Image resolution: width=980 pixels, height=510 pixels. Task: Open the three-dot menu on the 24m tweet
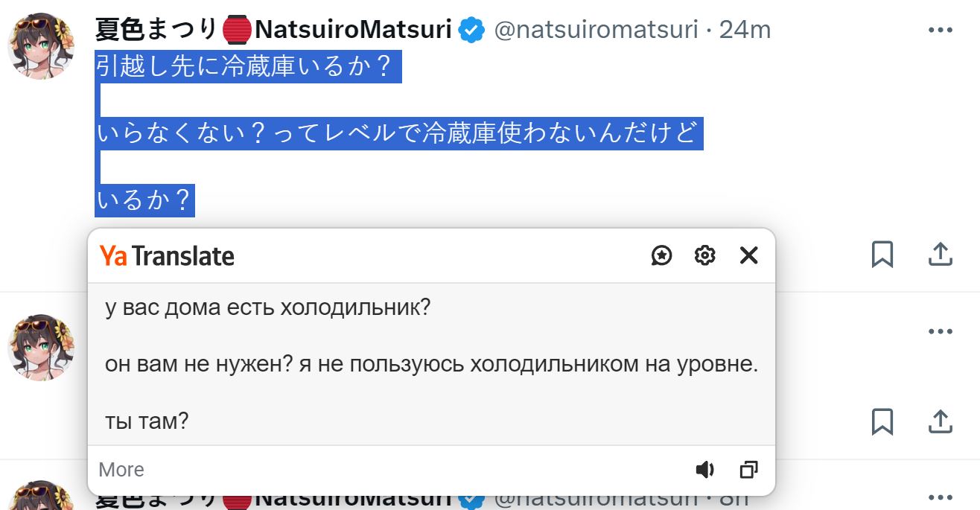941,31
